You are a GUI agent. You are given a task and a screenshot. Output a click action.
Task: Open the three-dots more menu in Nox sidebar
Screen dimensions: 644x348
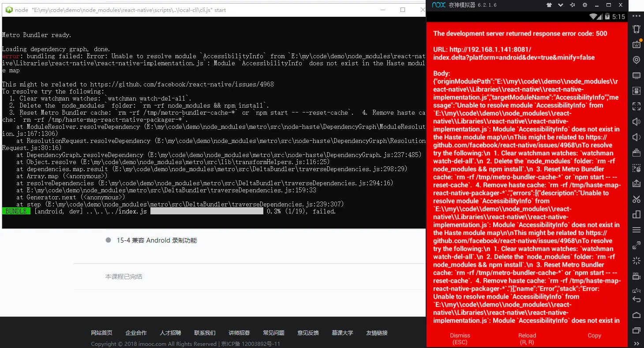pyautogui.click(x=637, y=16)
